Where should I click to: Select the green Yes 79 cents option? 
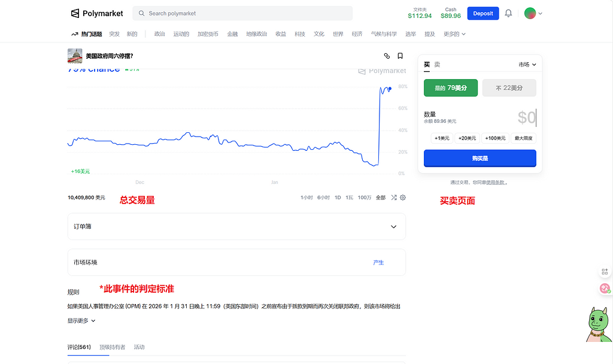pyautogui.click(x=450, y=88)
